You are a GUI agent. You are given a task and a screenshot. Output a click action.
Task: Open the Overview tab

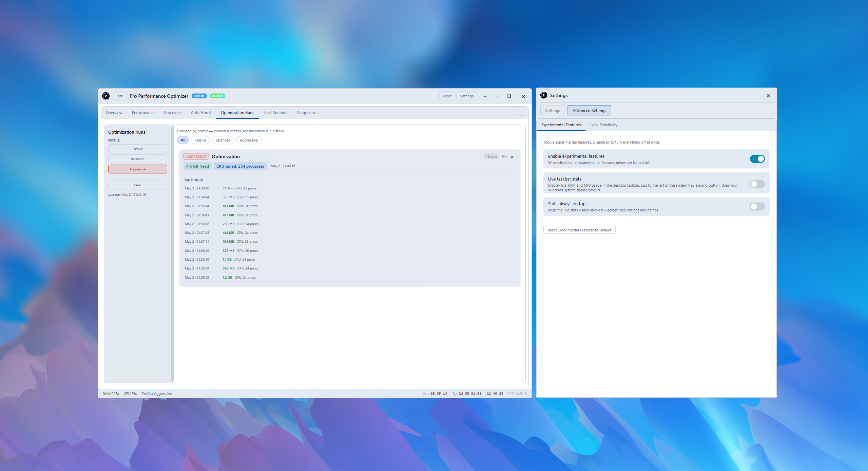114,113
